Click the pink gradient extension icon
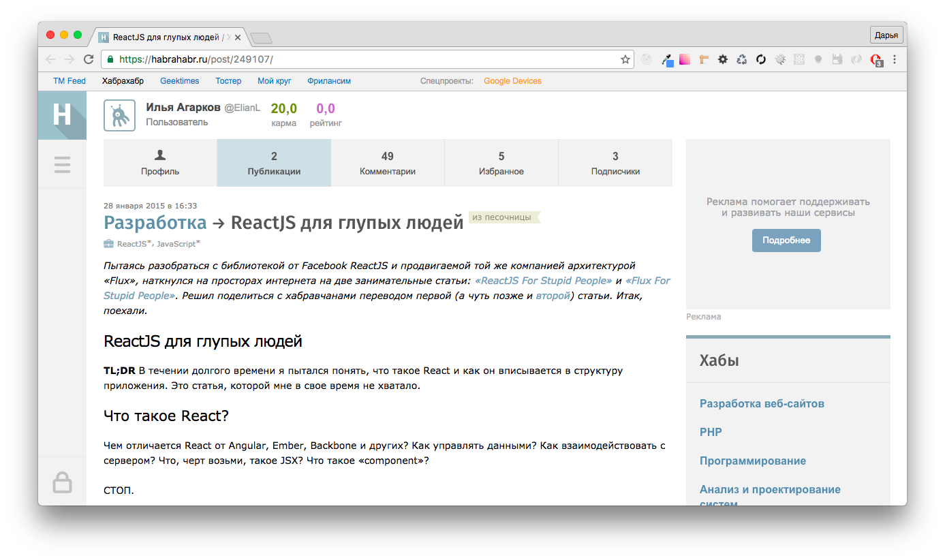Screen dimensions: 945x560 685,59
